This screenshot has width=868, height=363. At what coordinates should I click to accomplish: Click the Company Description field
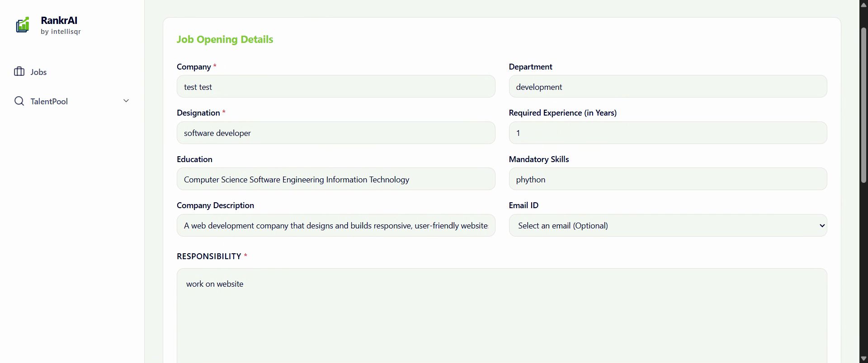click(x=335, y=225)
